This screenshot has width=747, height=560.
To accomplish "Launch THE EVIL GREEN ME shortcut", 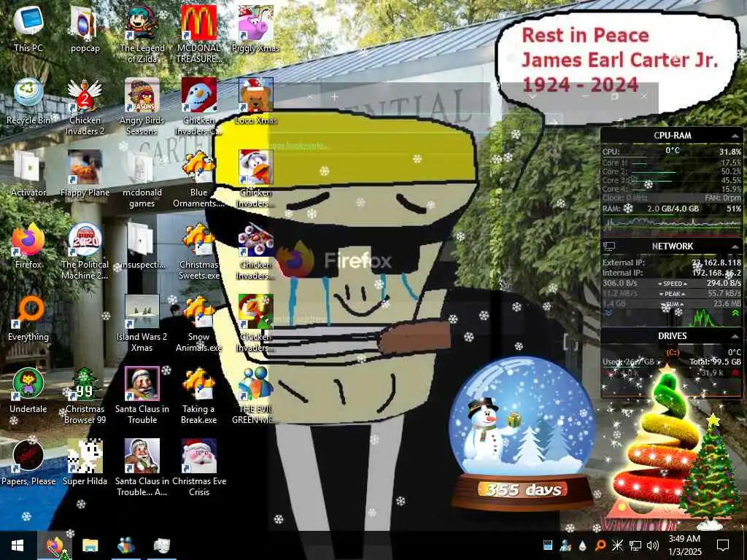I will tap(255, 396).
